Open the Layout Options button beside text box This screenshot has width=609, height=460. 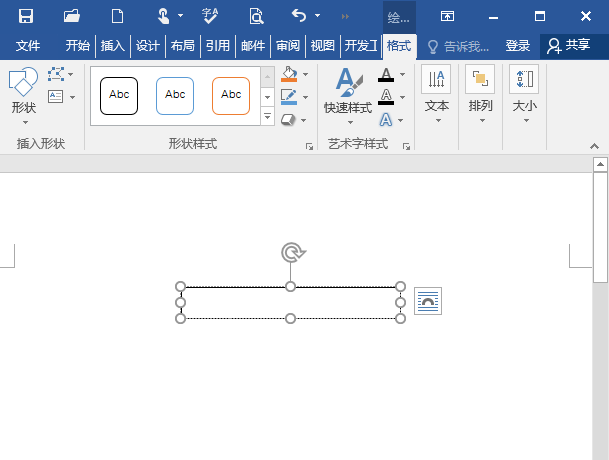click(428, 301)
